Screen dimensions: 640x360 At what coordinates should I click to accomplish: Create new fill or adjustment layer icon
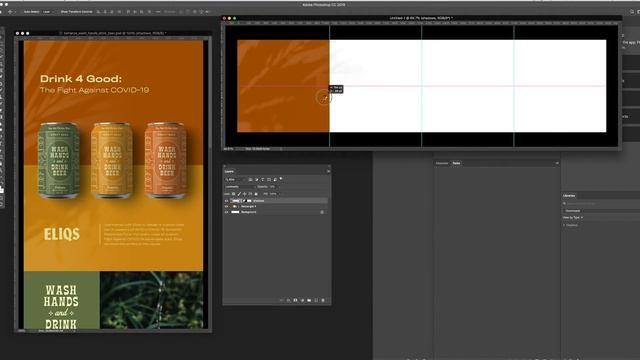coord(302,300)
